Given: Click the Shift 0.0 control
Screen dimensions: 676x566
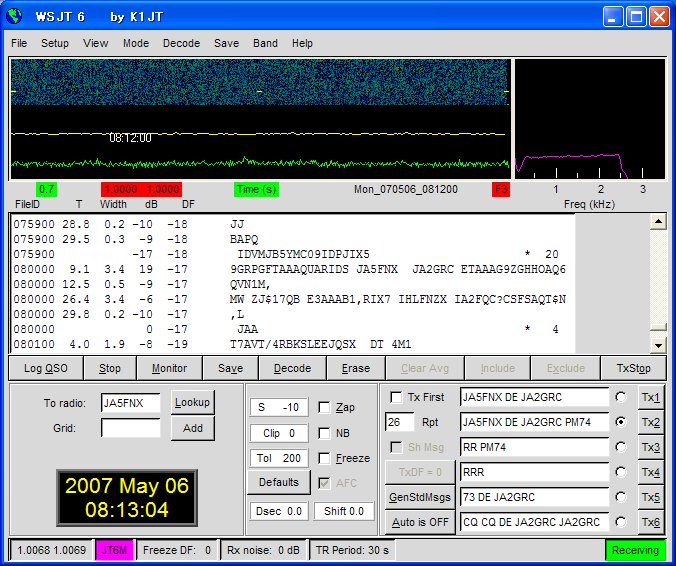Looking at the screenshot, I should tap(344, 511).
